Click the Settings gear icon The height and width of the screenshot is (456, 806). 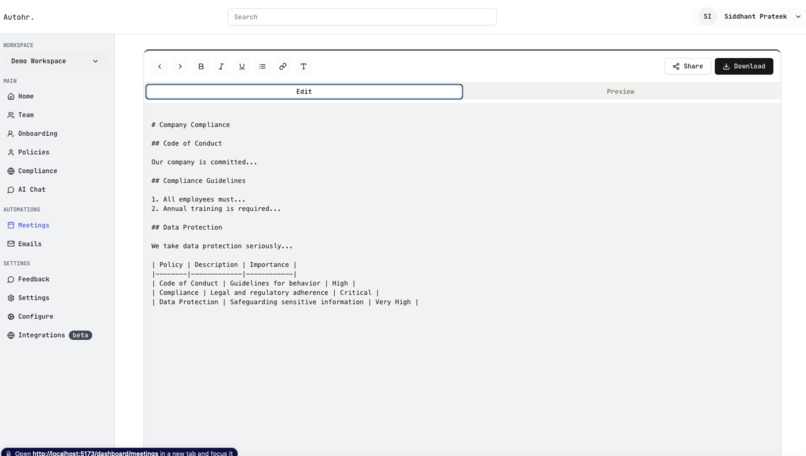pyautogui.click(x=11, y=298)
